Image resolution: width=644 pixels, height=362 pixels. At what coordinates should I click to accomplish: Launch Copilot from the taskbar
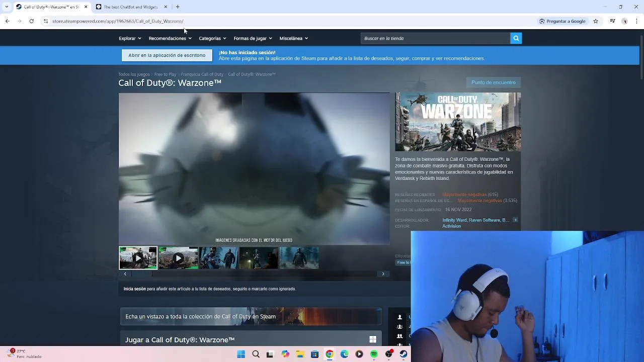pos(285,354)
